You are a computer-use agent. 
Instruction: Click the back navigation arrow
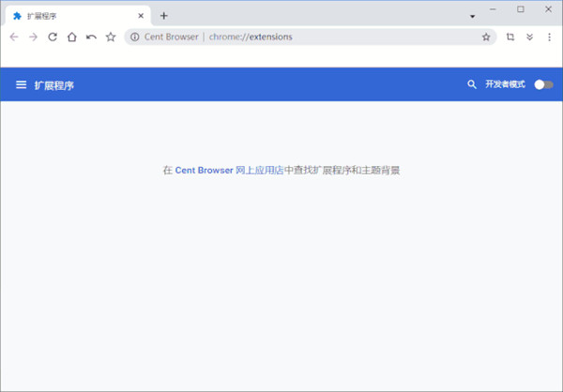click(14, 37)
